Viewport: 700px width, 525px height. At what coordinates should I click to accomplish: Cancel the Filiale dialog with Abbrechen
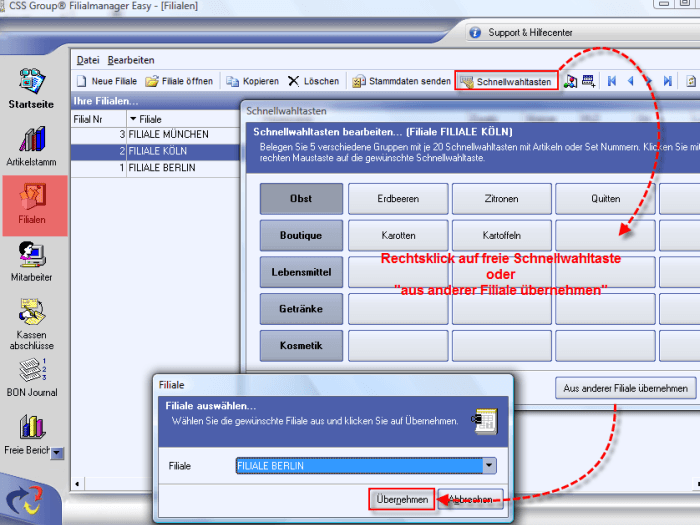pos(471,499)
